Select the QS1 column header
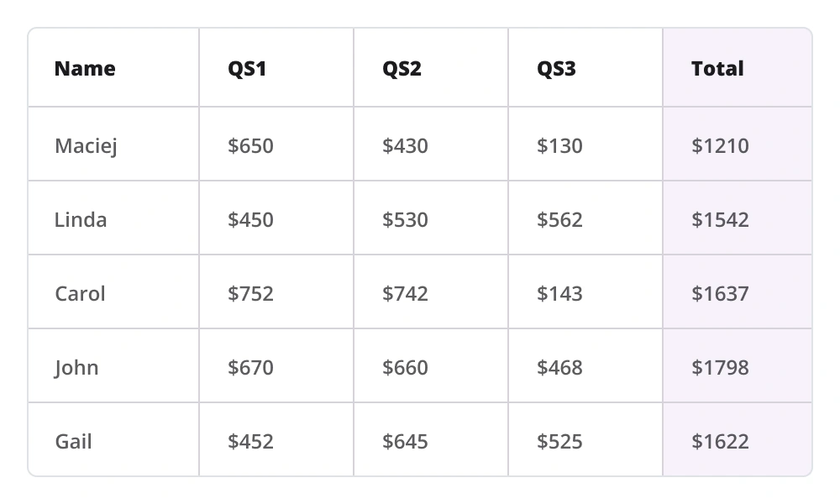Screen dimensions: 840x504 (247, 69)
